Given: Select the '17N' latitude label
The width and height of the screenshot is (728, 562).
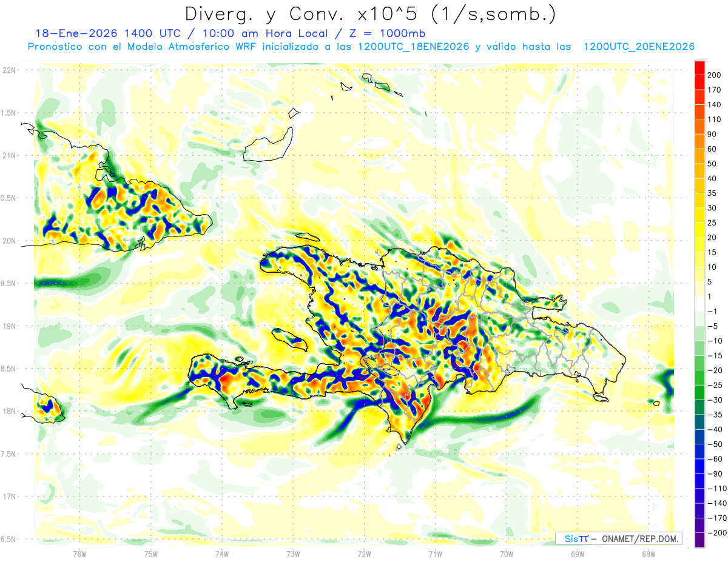Looking at the screenshot, I should 9,497.
